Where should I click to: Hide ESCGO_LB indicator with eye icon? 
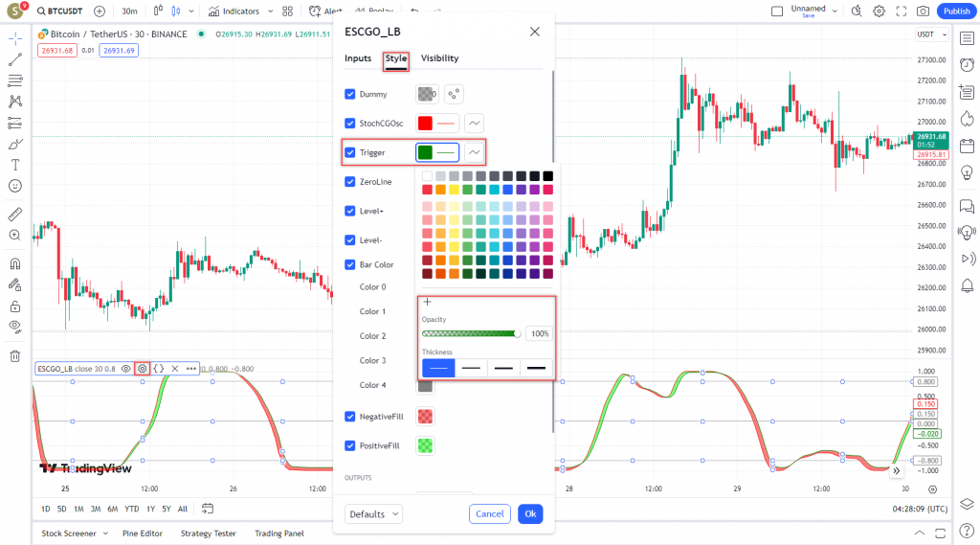coord(126,368)
